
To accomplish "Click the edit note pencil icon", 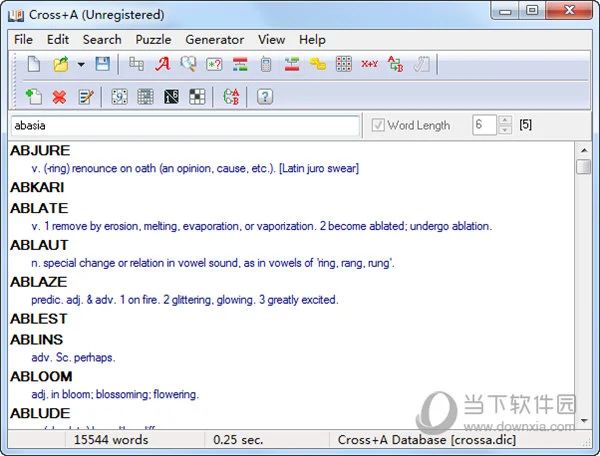I will (86, 97).
